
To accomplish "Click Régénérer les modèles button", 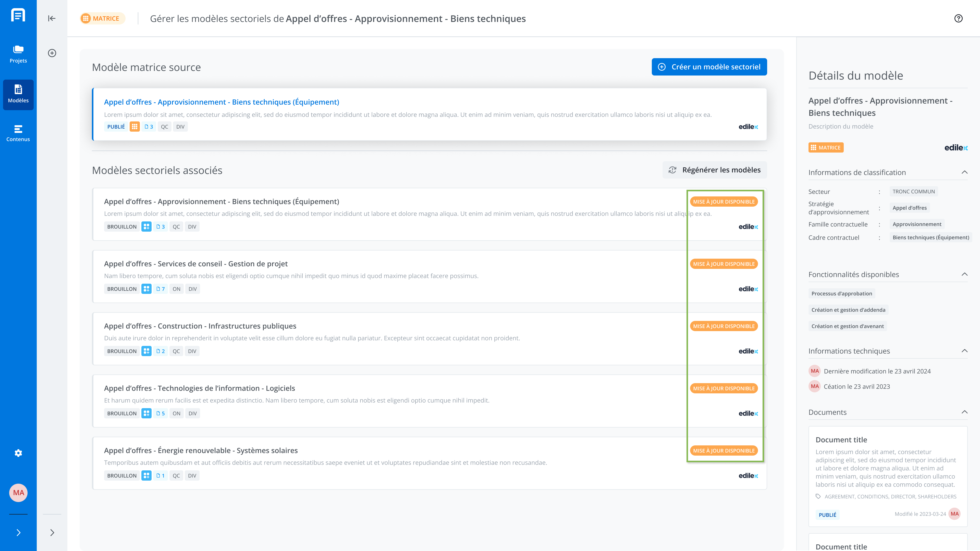I will point(715,170).
